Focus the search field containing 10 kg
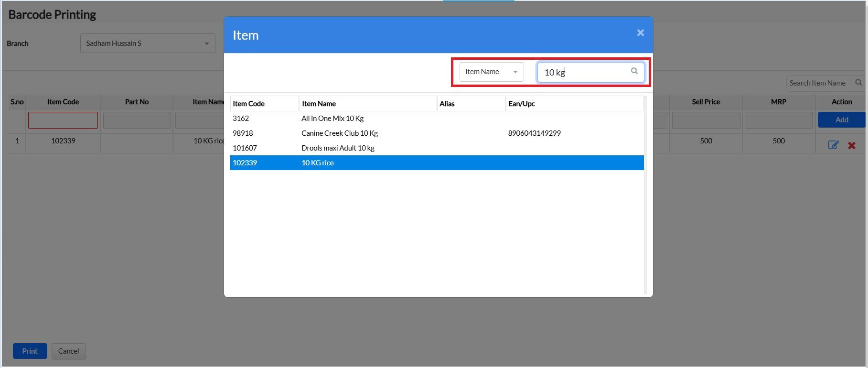868x368 pixels. pos(585,73)
